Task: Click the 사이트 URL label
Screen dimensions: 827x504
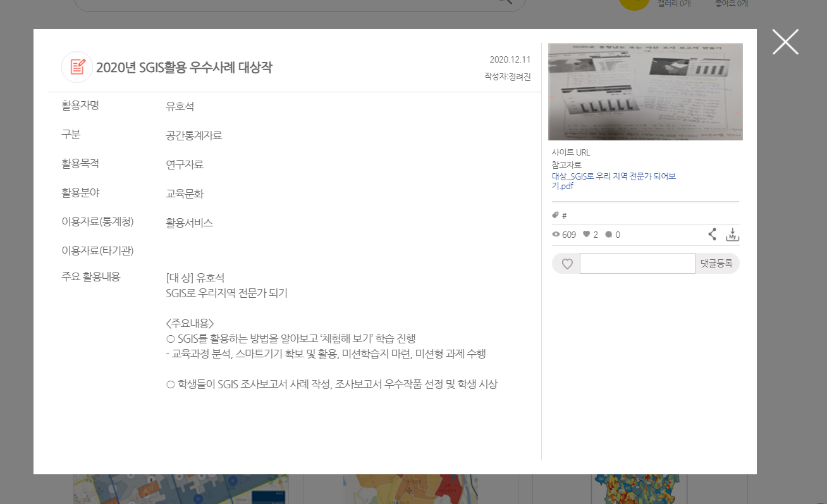Action: tap(571, 152)
